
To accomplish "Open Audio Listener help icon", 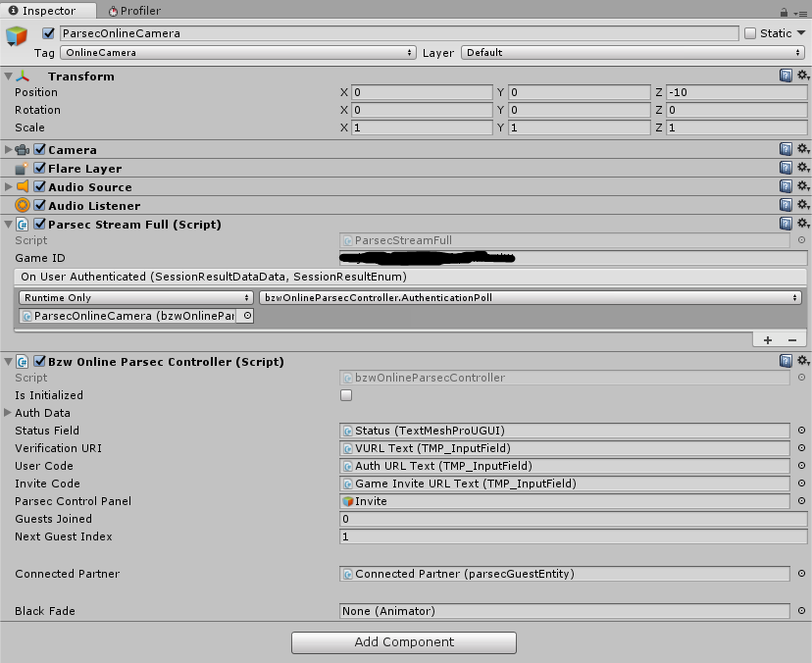I will tap(786, 205).
